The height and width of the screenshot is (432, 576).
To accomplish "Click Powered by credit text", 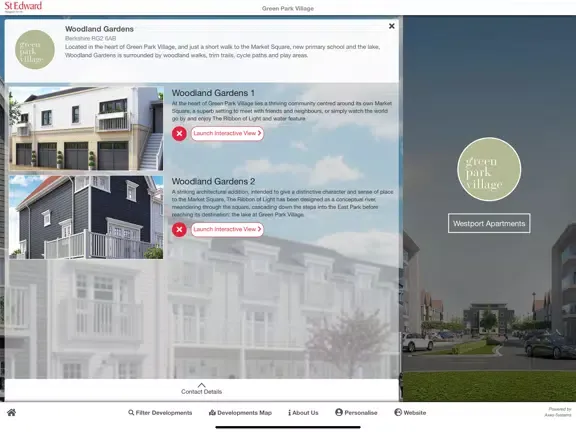I will (x=558, y=412).
